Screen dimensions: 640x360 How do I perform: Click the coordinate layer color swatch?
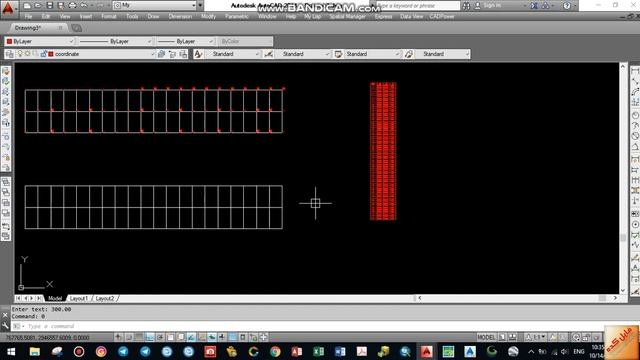pos(51,54)
